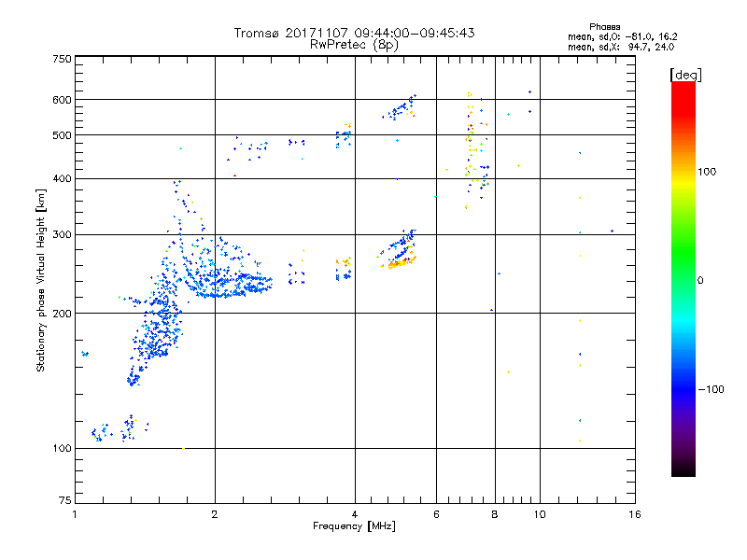Click the orange echo cluster near 5 MHz, 260 km
This screenshot has width=747, height=560.
point(402,262)
